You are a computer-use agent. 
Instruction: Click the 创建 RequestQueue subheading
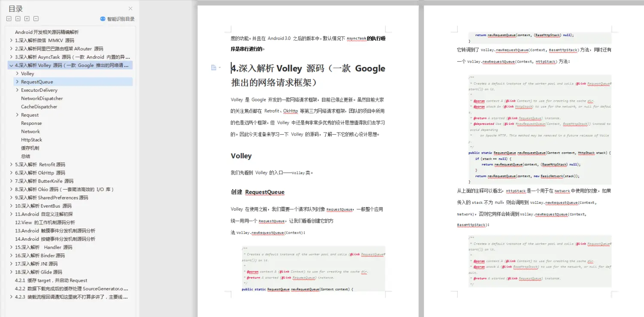258,192
